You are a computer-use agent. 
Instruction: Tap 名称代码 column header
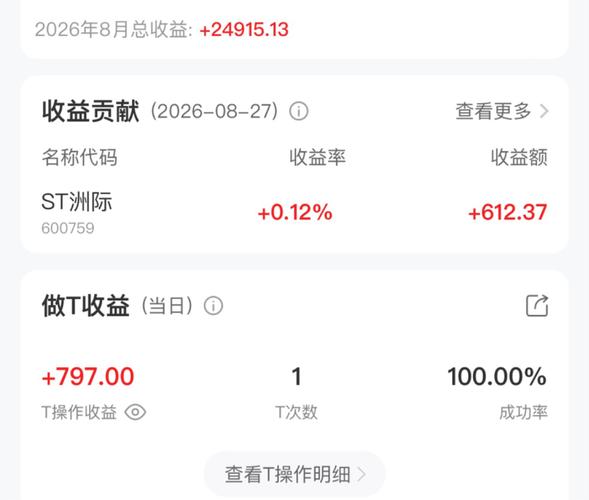(79, 157)
